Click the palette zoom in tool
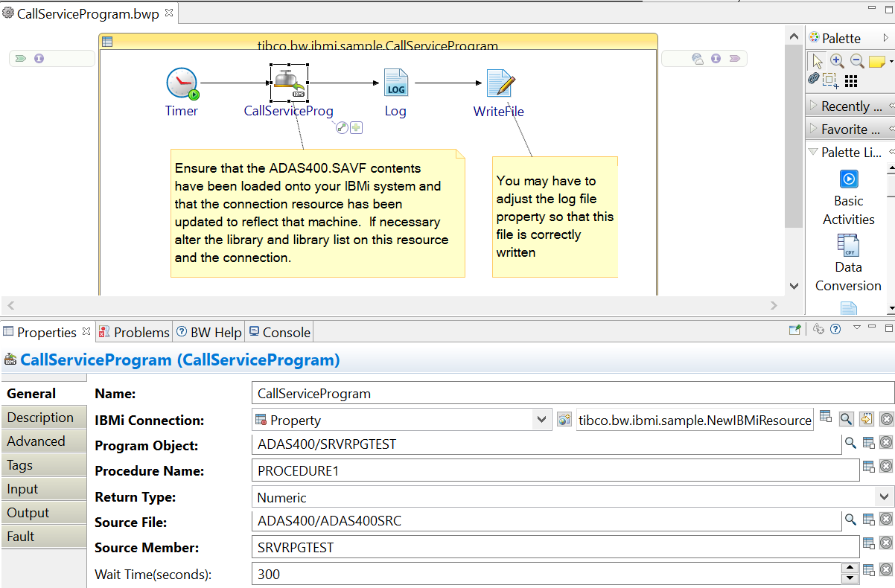Screen dimensions: 895x588 tap(837, 61)
